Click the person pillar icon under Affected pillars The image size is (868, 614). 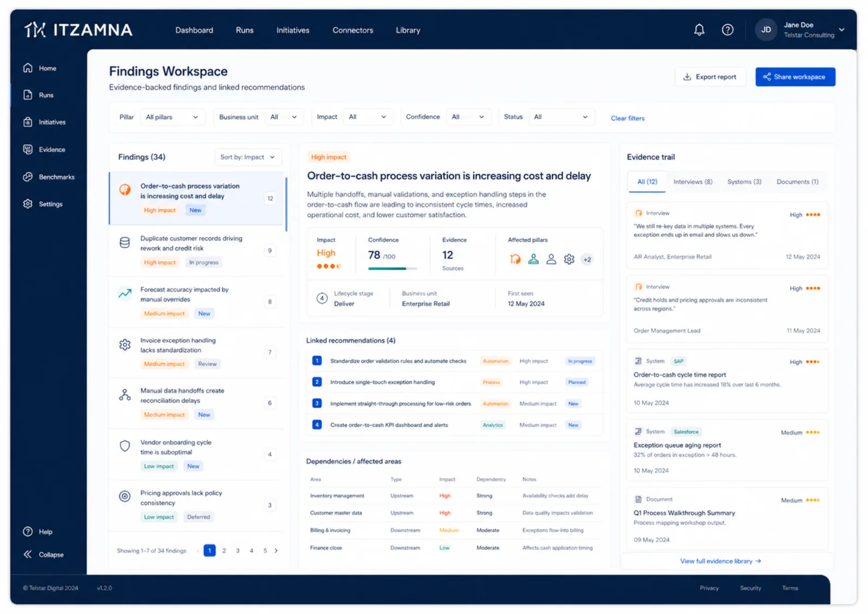(551, 259)
